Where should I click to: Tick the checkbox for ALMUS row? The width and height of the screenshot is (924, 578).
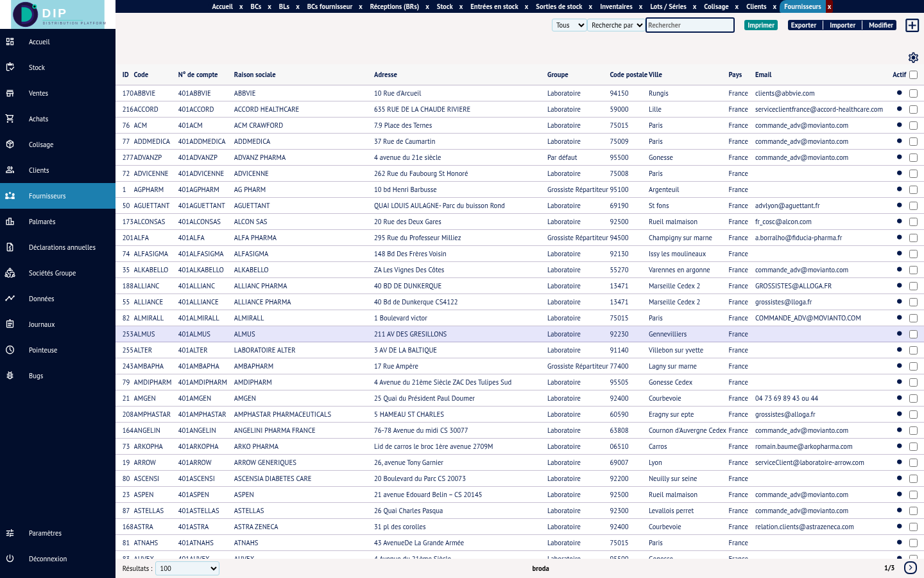point(913,335)
